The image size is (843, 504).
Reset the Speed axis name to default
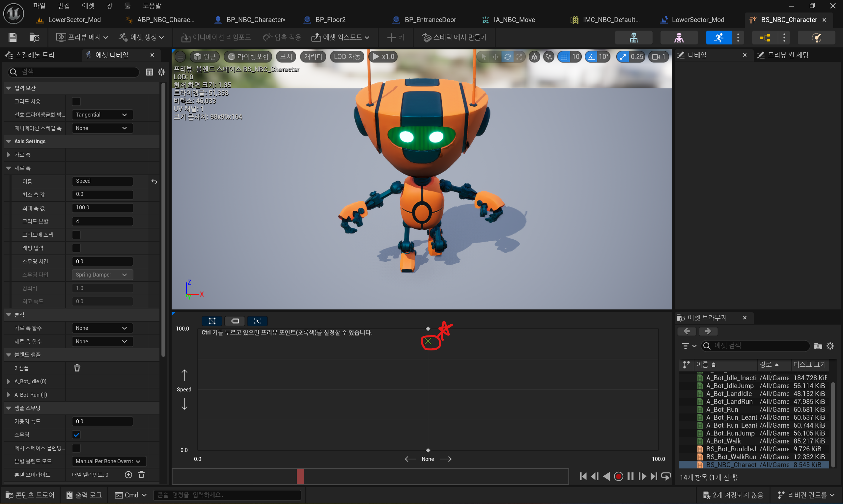pyautogui.click(x=154, y=181)
